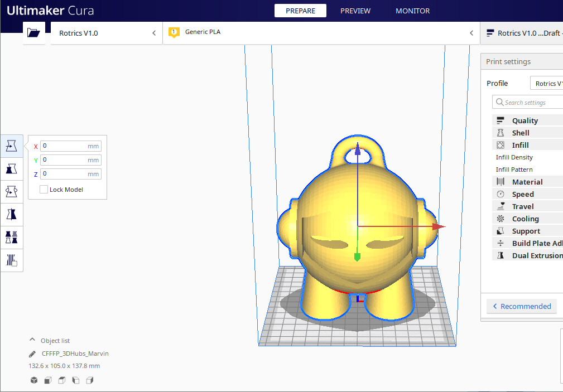Expand the Build Plate Adhesion section
Viewport: 563px width, 392px height.
(x=527, y=243)
